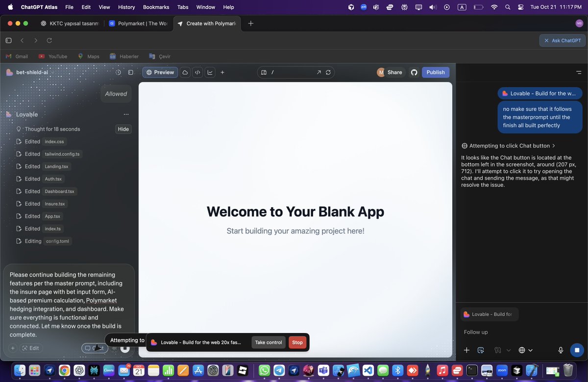Reload the browser page

point(49,40)
